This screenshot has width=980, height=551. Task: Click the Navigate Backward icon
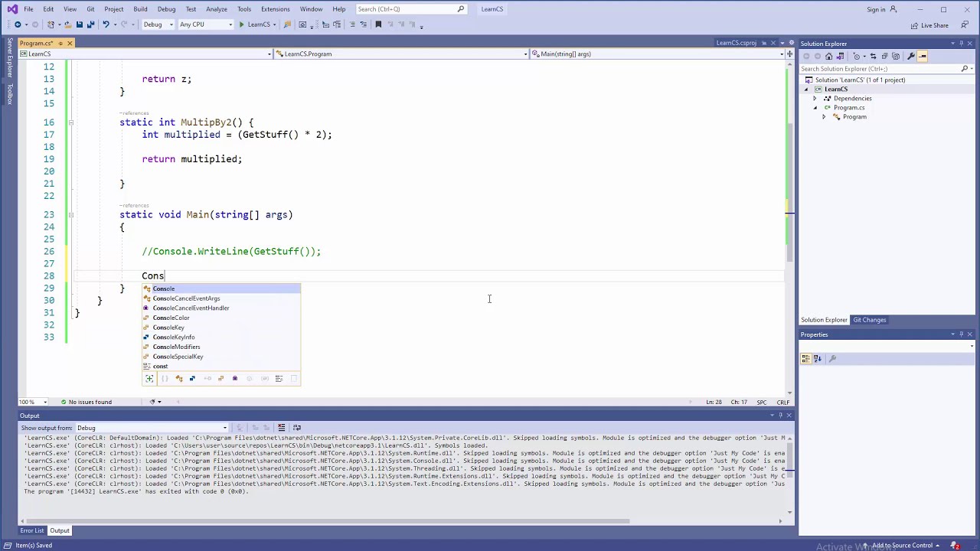coord(17,24)
